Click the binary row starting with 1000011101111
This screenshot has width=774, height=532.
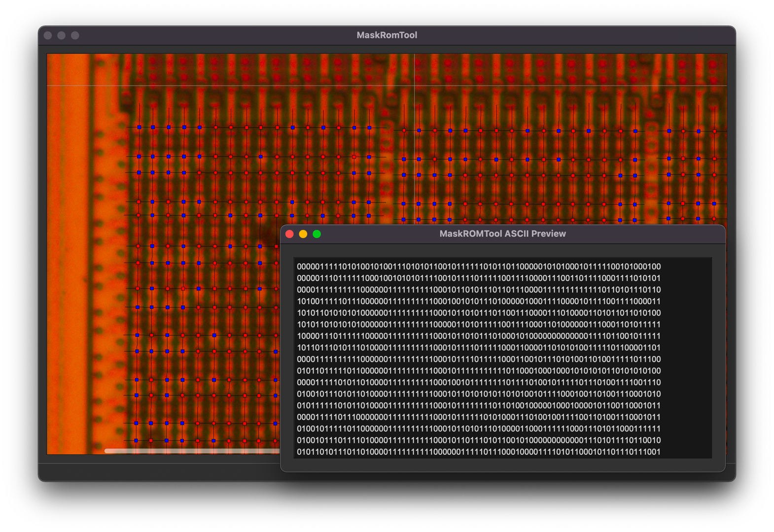coord(478,336)
